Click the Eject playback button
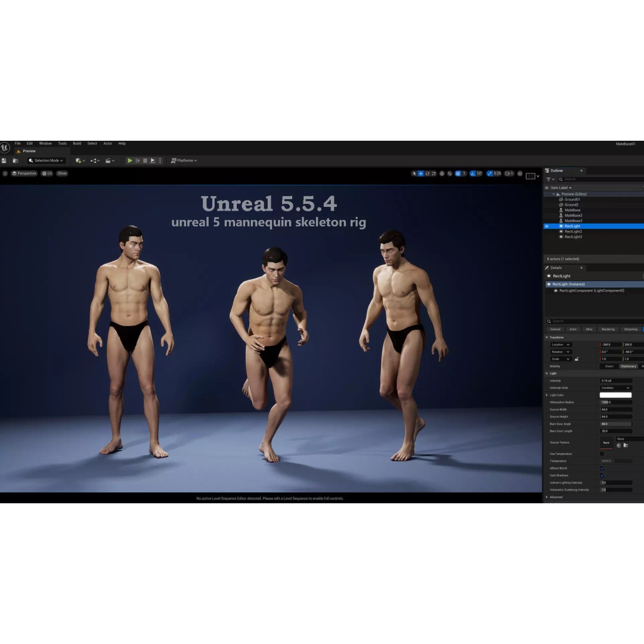644x644 pixels. (153, 160)
